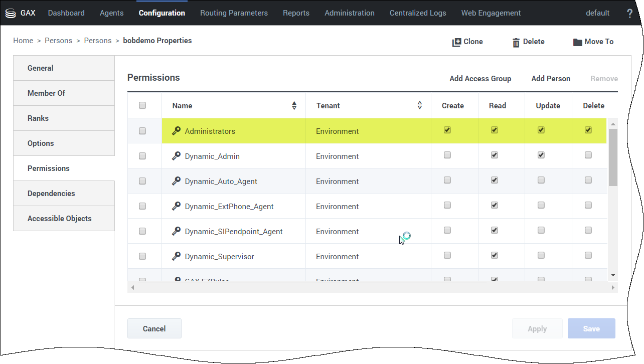Sort by the Tenant column arrows
Viewport: 644px width, 364px height.
[420, 105]
